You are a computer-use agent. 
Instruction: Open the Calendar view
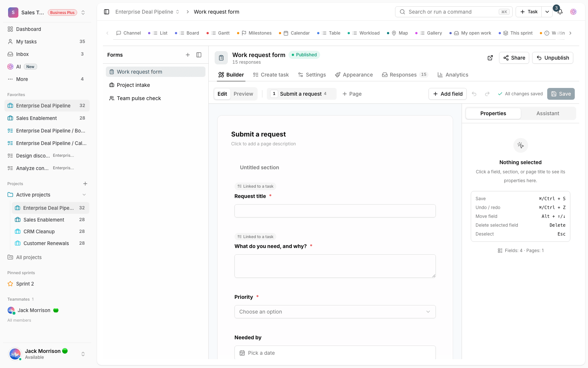(297, 33)
